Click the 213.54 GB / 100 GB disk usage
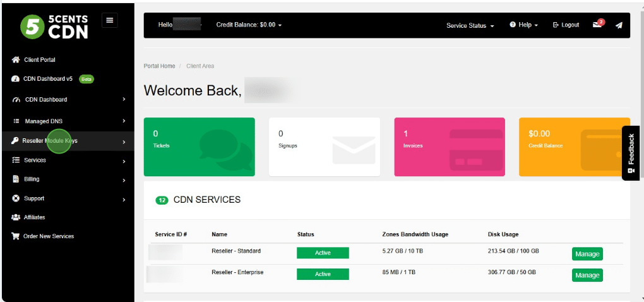Image resolution: width=644 pixels, height=302 pixels. [513, 251]
